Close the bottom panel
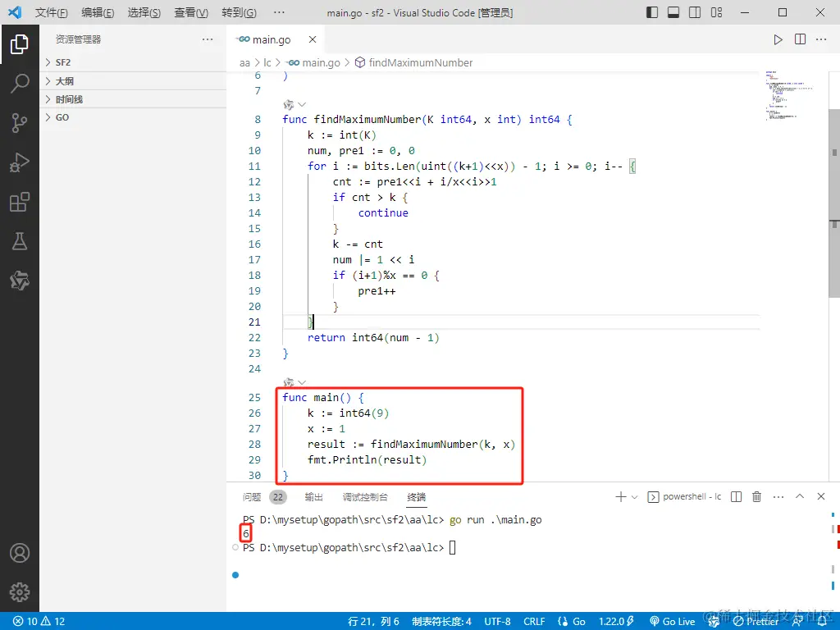The image size is (840, 630). [820, 496]
